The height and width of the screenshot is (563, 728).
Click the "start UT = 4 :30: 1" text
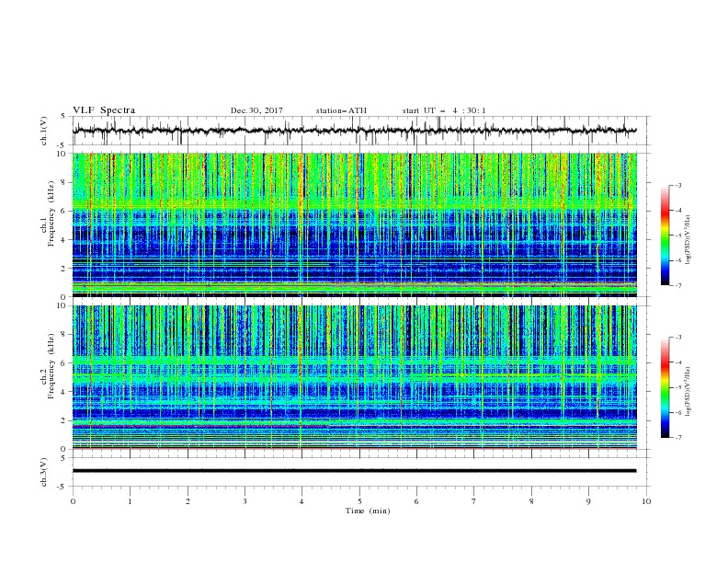pyautogui.click(x=444, y=110)
